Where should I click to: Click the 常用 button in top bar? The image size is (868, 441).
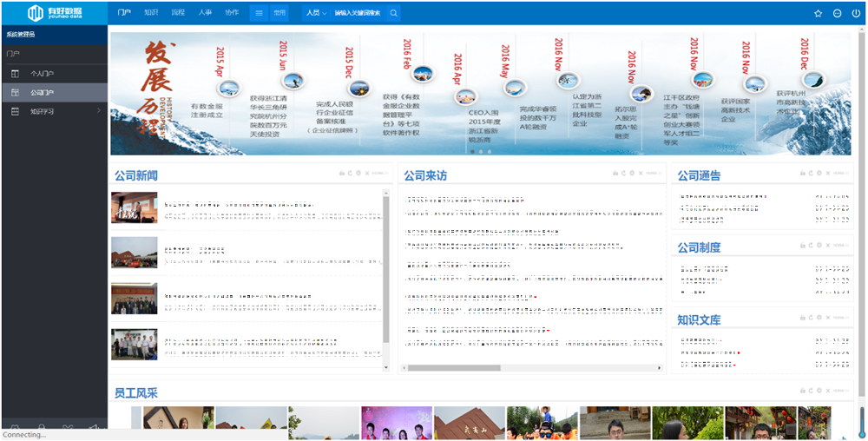click(279, 13)
